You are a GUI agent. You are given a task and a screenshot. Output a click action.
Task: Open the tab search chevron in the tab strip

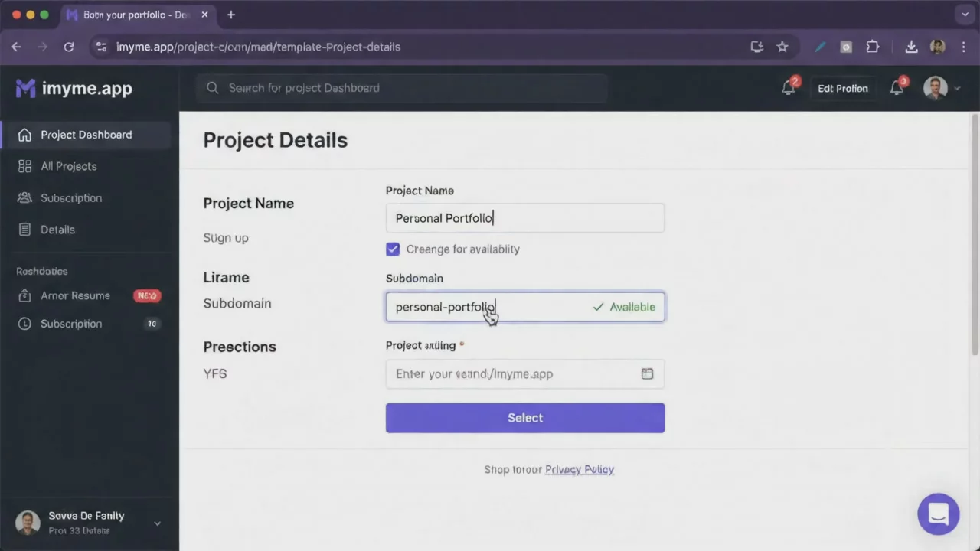[965, 15]
